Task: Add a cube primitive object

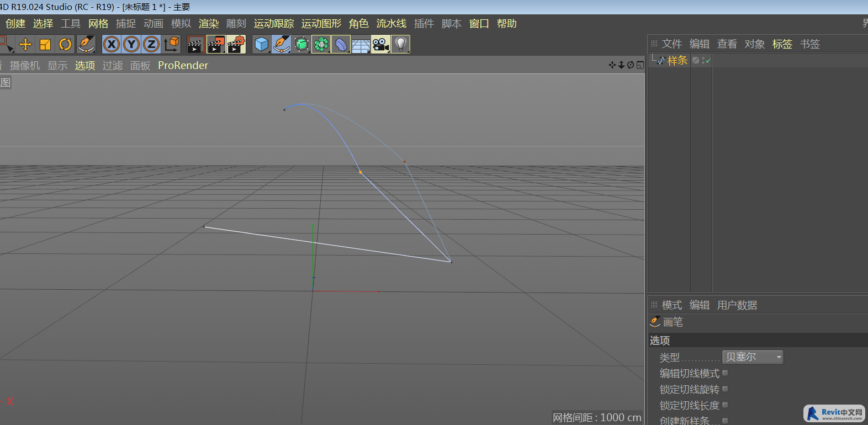Action: (262, 44)
